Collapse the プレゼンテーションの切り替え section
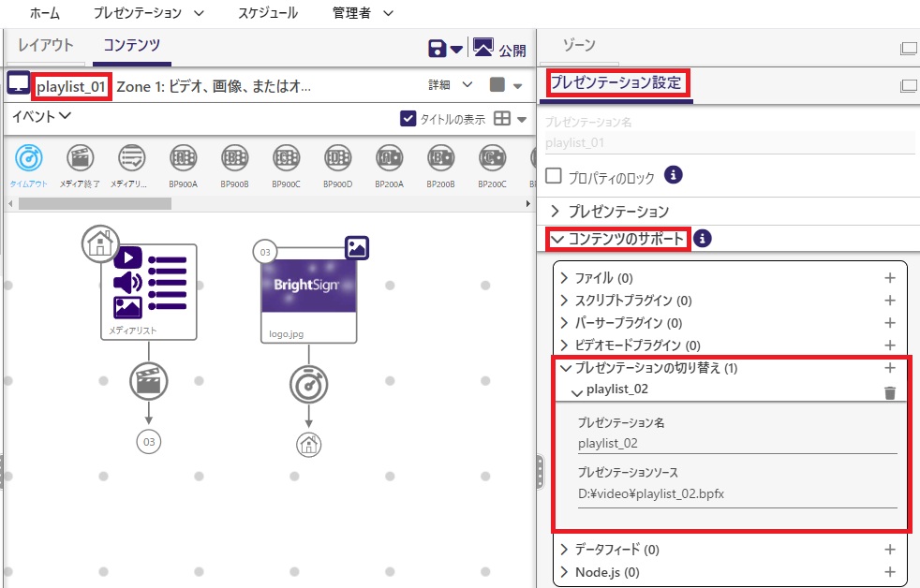920x588 pixels. click(565, 368)
